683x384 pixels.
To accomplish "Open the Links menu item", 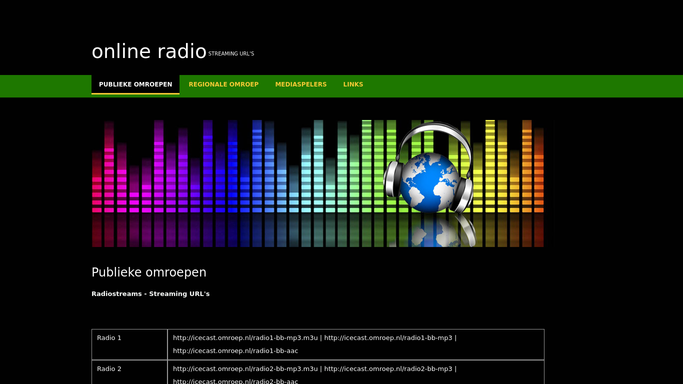I will click(x=353, y=84).
